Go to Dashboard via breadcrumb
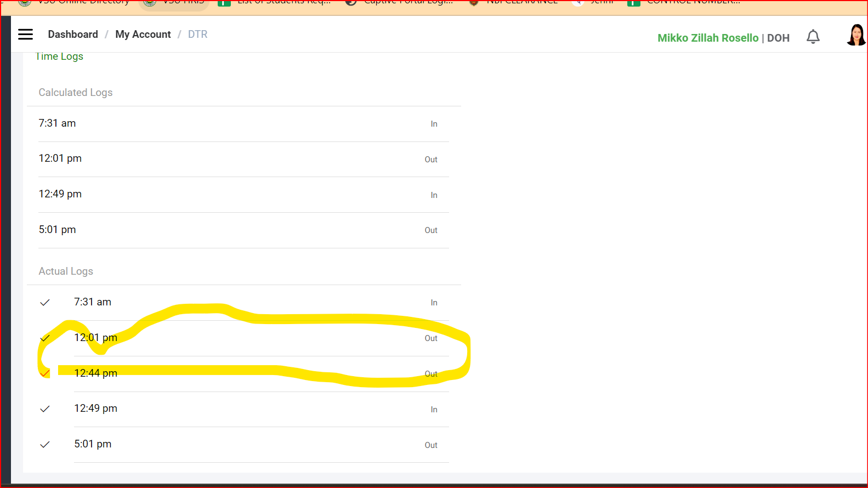 (x=73, y=35)
